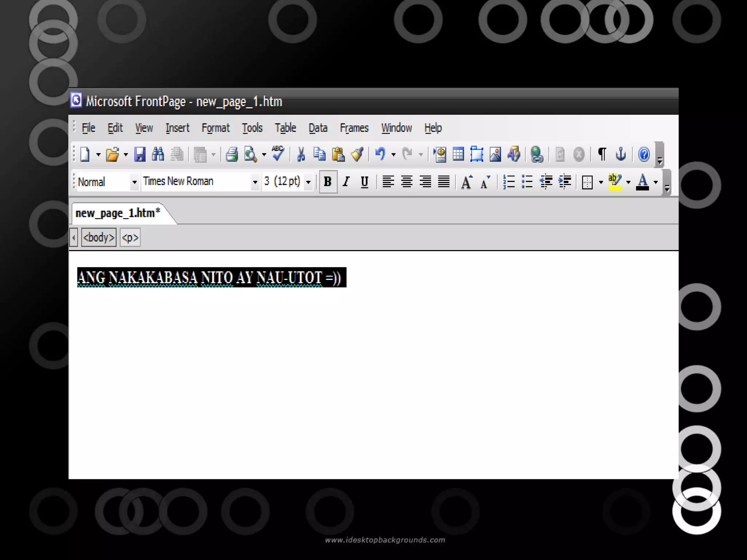The width and height of the screenshot is (747, 560).
Task: Open the Format menu
Action: click(215, 128)
